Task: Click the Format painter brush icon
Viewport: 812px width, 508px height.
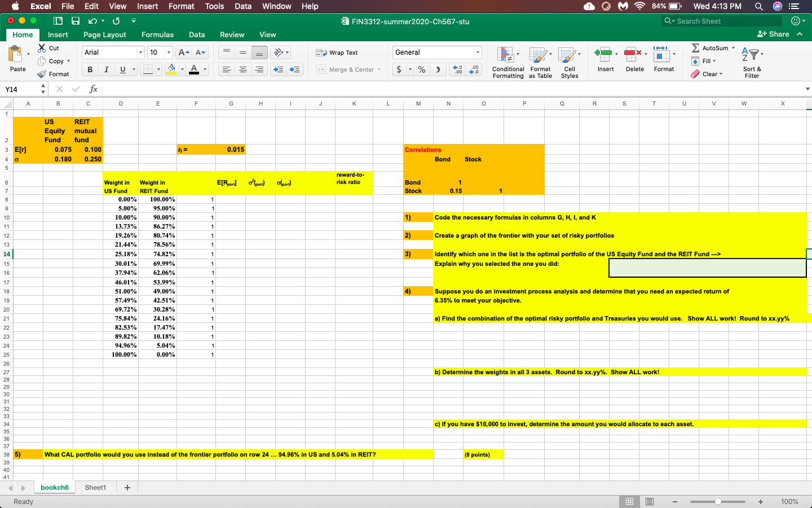Action: click(42, 74)
